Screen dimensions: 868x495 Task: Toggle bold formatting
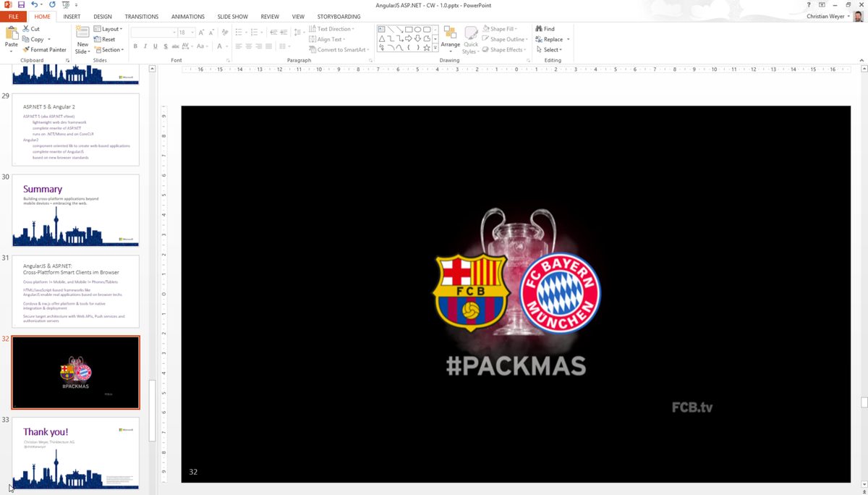tap(135, 46)
